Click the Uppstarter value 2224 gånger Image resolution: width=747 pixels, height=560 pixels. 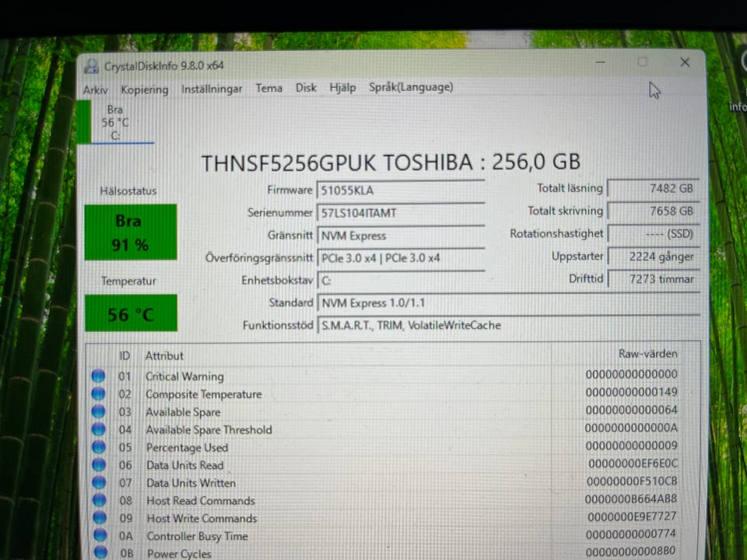point(653,257)
